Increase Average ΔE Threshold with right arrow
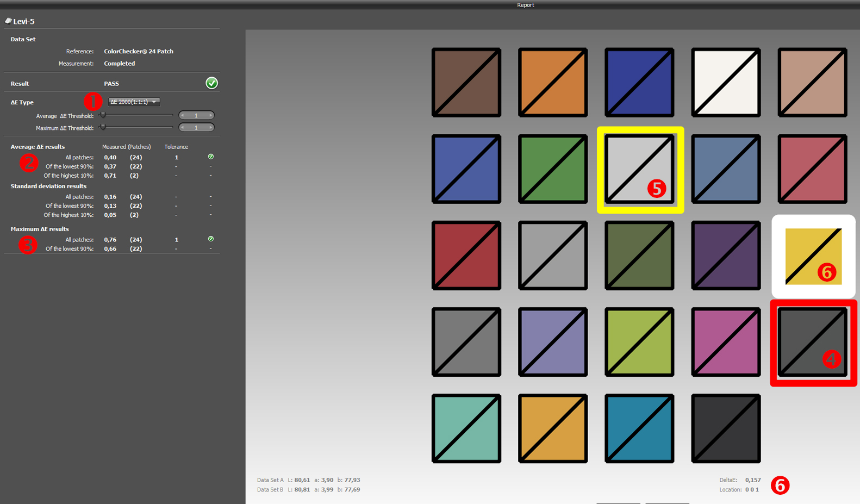The image size is (860, 504). pos(210,115)
